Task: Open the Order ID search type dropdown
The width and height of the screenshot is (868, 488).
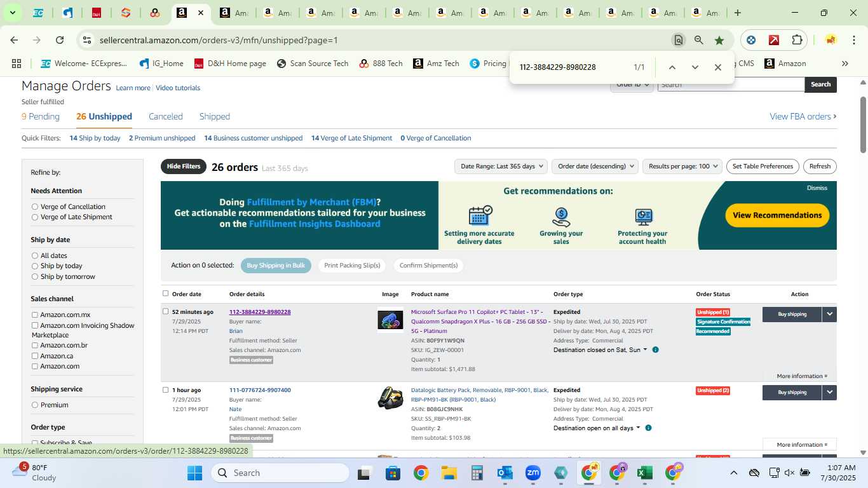Action: (632, 85)
